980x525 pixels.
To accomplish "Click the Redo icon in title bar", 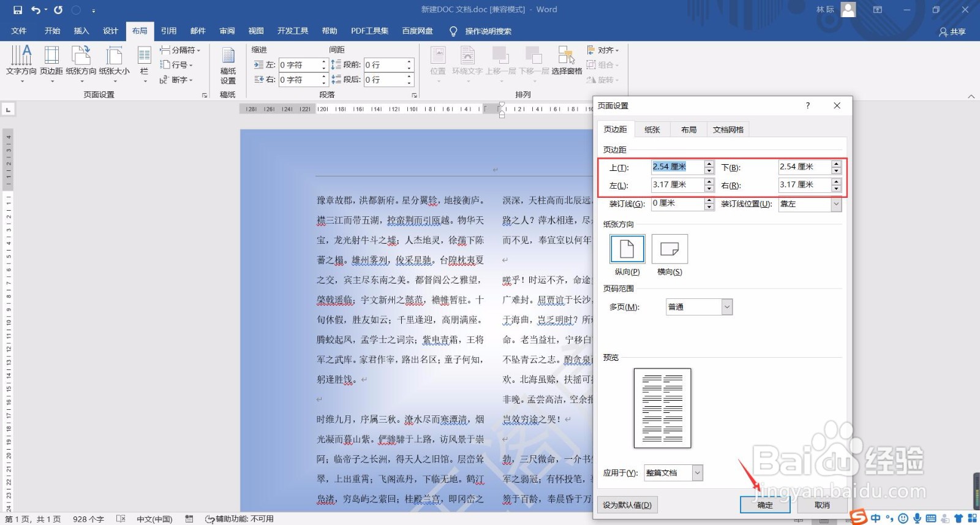I will (58, 10).
